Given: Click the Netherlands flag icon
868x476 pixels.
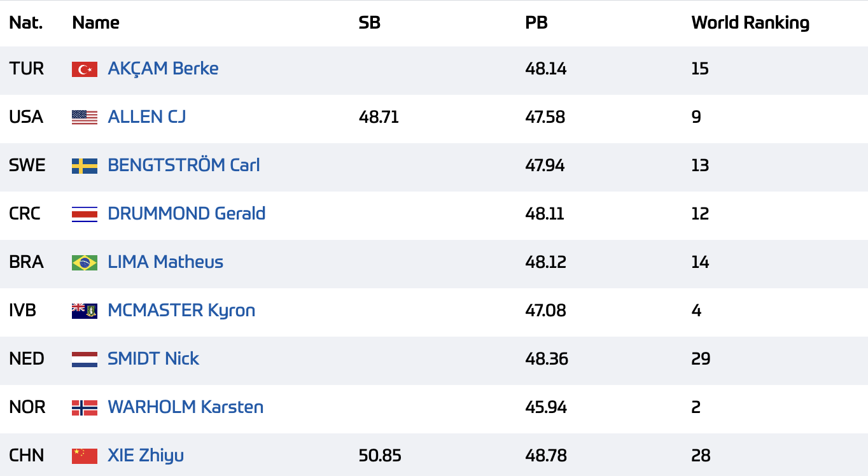Looking at the screenshot, I should point(85,360).
